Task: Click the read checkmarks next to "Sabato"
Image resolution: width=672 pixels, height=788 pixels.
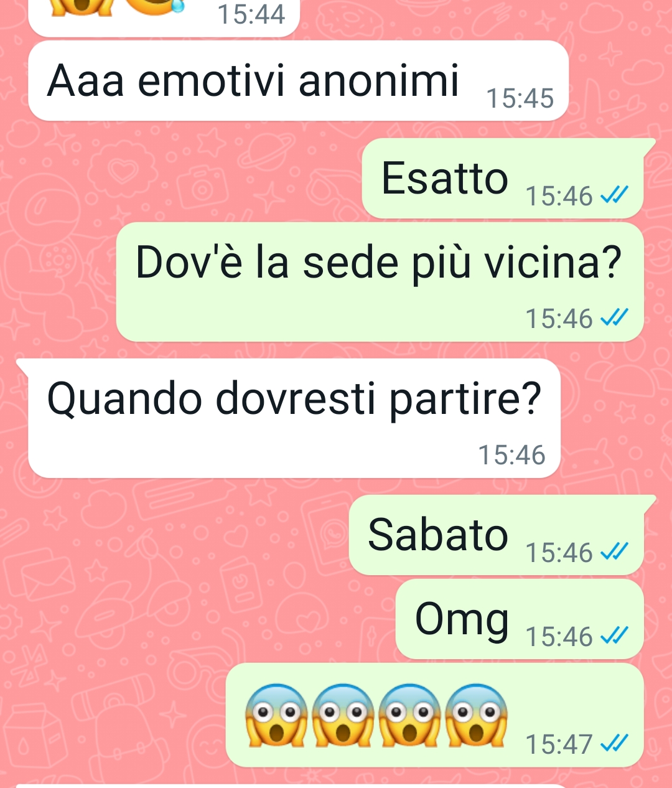Action: coord(614,551)
